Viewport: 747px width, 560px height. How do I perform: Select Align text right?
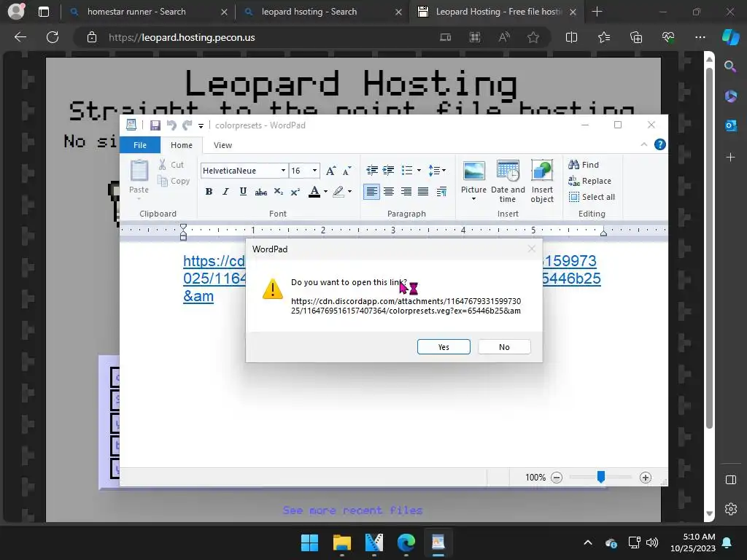point(406,192)
